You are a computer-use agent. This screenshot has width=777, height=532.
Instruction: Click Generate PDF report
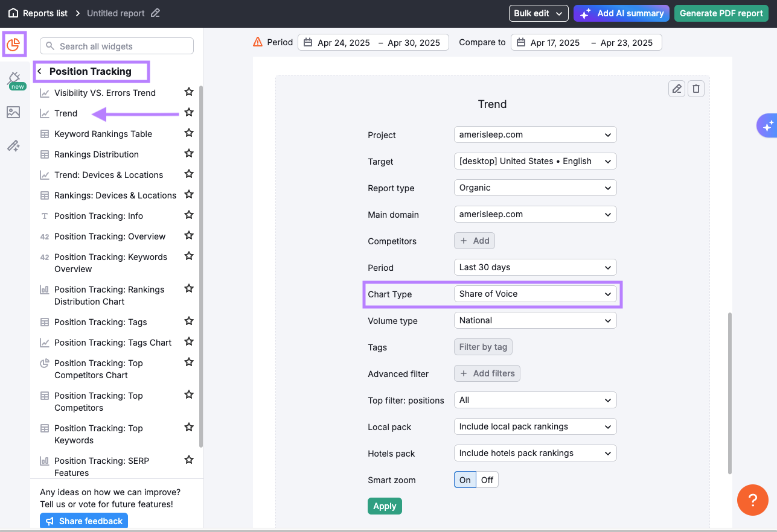pos(720,13)
